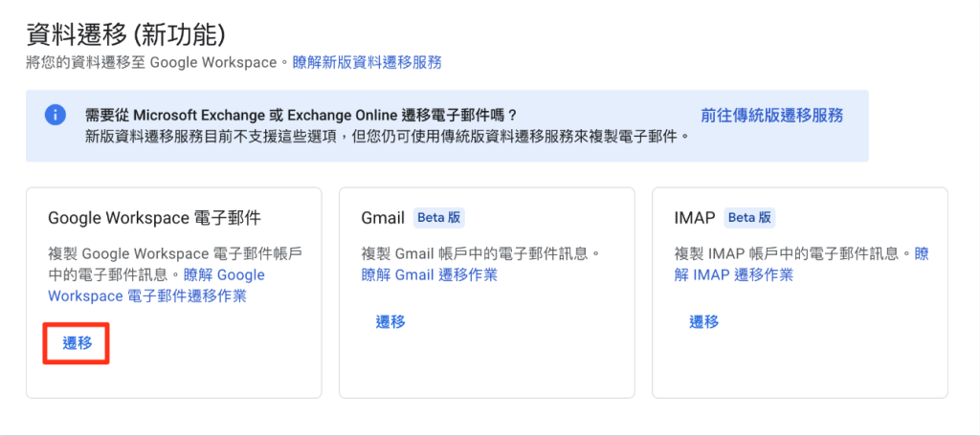Click text 新版資料遷移服務目前不支援這些選項
980x436 pixels.
(x=211, y=136)
